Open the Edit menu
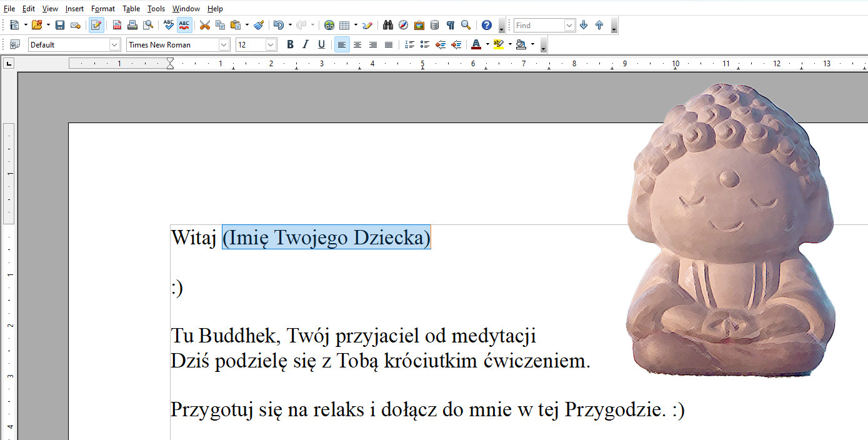This screenshot has width=868, height=440. coord(28,9)
